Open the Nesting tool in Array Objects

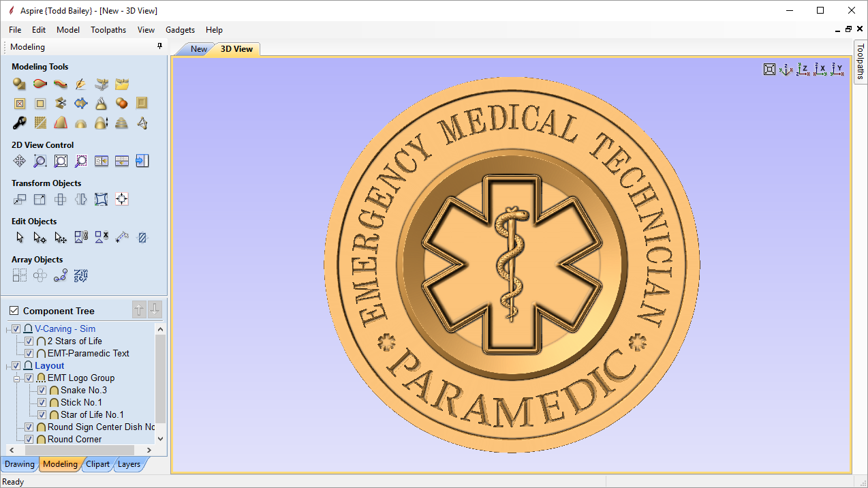(x=81, y=276)
